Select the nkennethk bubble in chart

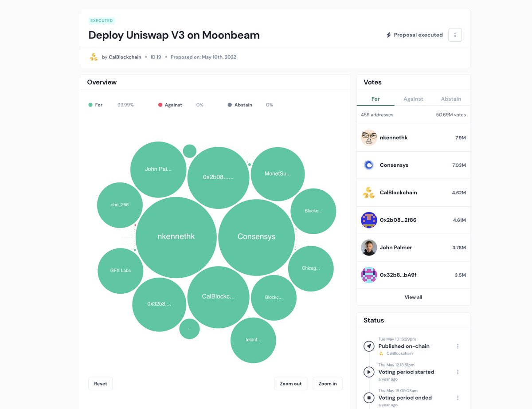[x=176, y=237]
